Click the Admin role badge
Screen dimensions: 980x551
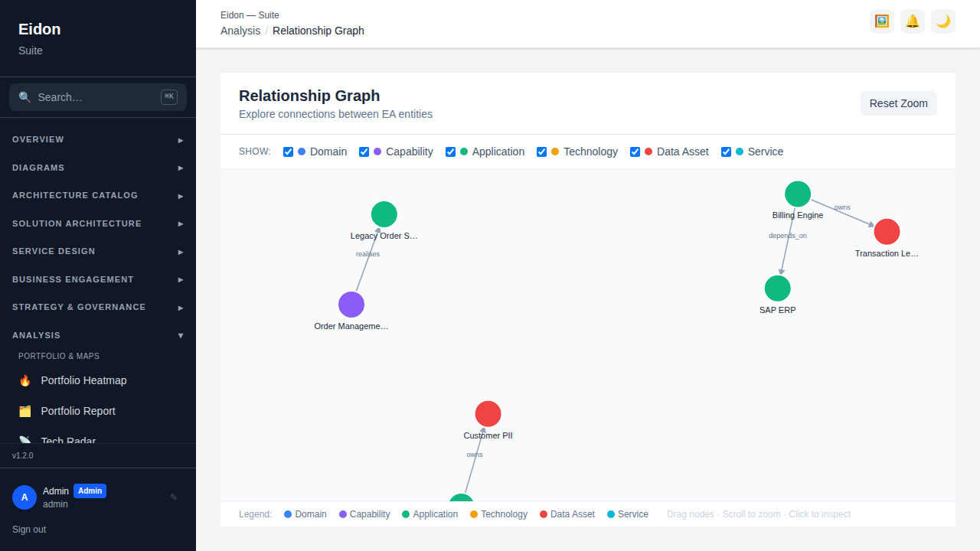tap(90, 491)
